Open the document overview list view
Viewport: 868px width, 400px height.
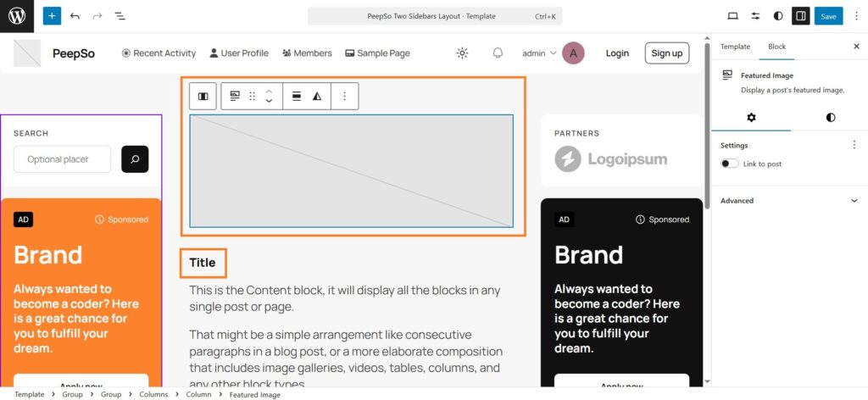coord(120,16)
